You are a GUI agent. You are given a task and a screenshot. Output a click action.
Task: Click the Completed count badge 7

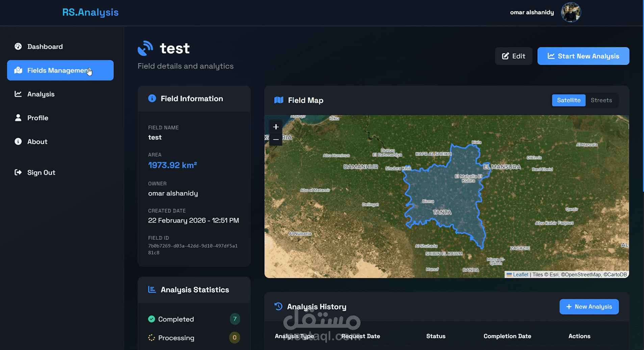pyautogui.click(x=235, y=319)
